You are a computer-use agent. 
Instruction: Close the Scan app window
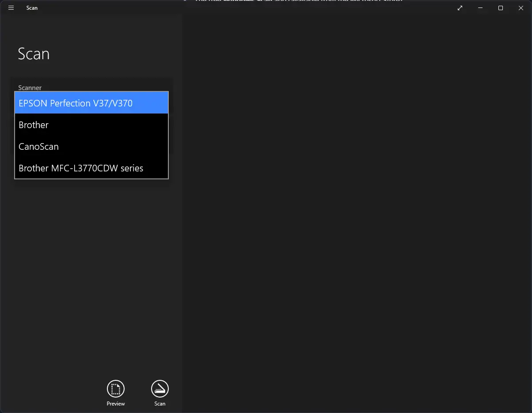[521, 8]
